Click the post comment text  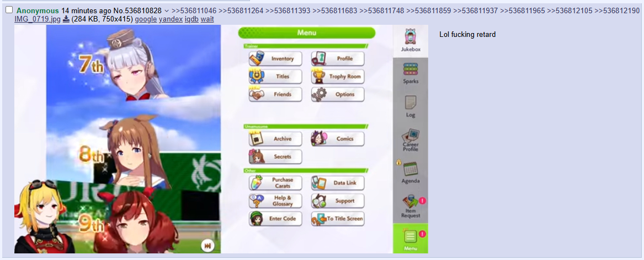(x=467, y=35)
